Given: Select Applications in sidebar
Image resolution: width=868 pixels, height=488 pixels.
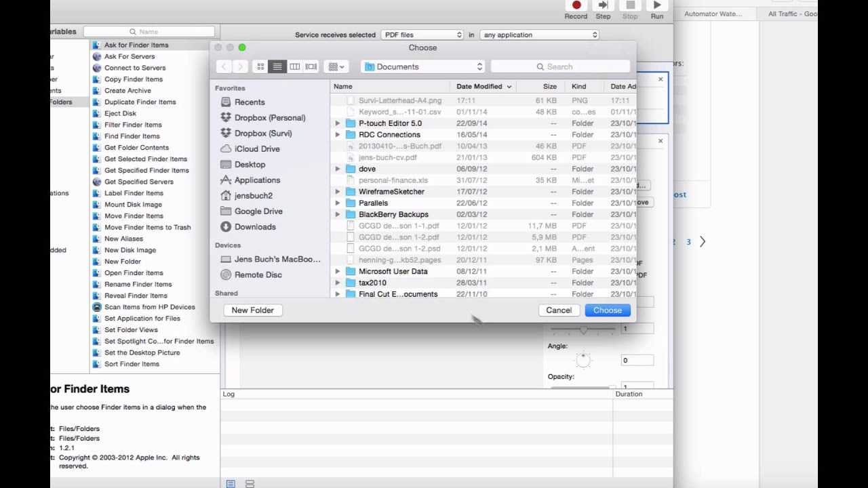Looking at the screenshot, I should [250, 180].
